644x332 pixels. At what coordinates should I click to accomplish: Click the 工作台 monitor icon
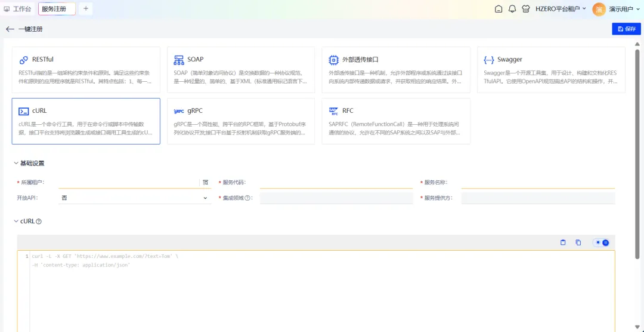[7, 9]
